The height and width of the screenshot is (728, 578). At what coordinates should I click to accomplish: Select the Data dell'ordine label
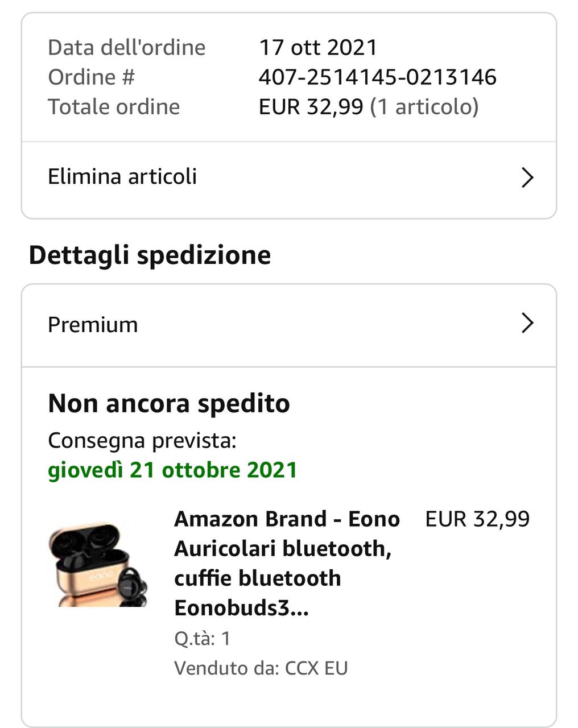pyautogui.click(x=126, y=47)
